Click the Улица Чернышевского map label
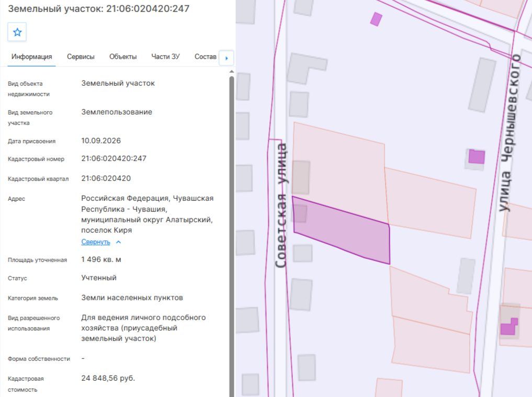 pos(510,133)
